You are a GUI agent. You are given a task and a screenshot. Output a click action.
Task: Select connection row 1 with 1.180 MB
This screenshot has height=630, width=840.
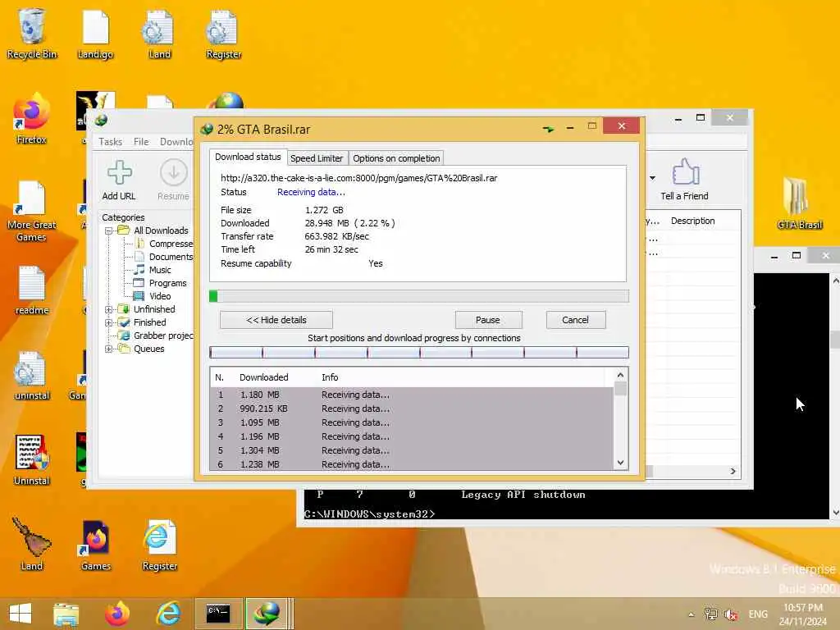pyautogui.click(x=412, y=395)
